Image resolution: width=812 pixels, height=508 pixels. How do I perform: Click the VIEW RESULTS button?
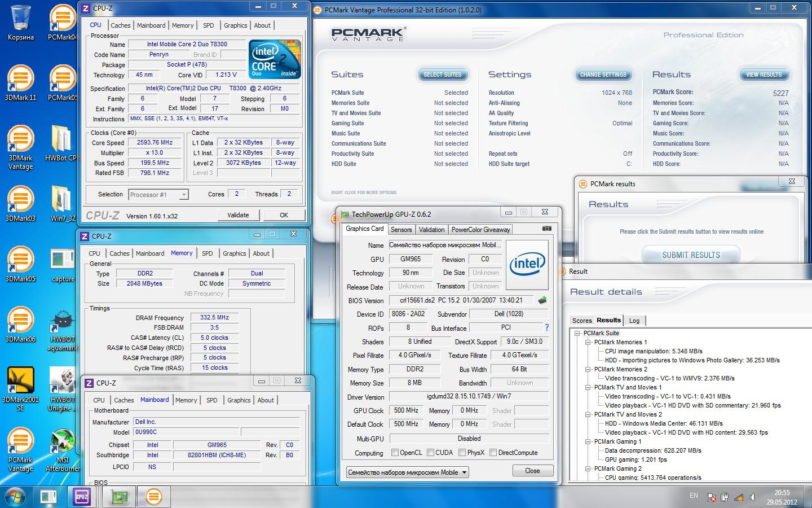[x=764, y=75]
